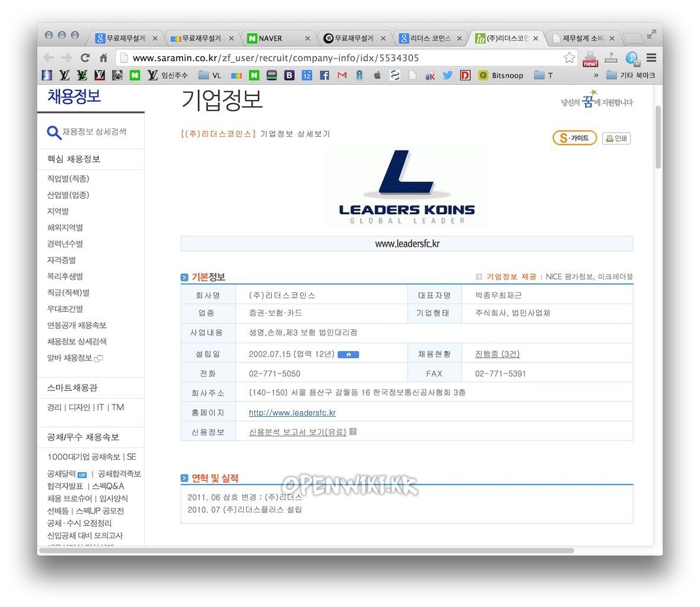Image resolution: width=700 pixels, height=607 pixels.
Task: Open the T bookmarks folder
Action: coord(543,75)
